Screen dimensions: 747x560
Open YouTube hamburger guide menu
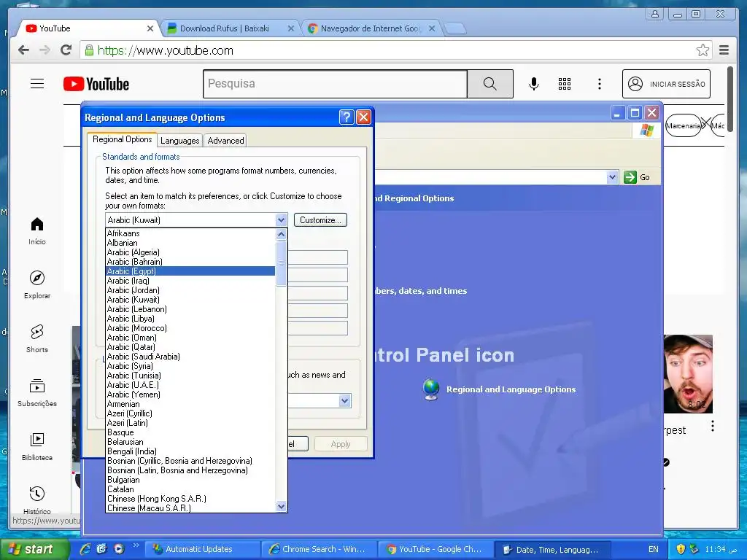37,84
